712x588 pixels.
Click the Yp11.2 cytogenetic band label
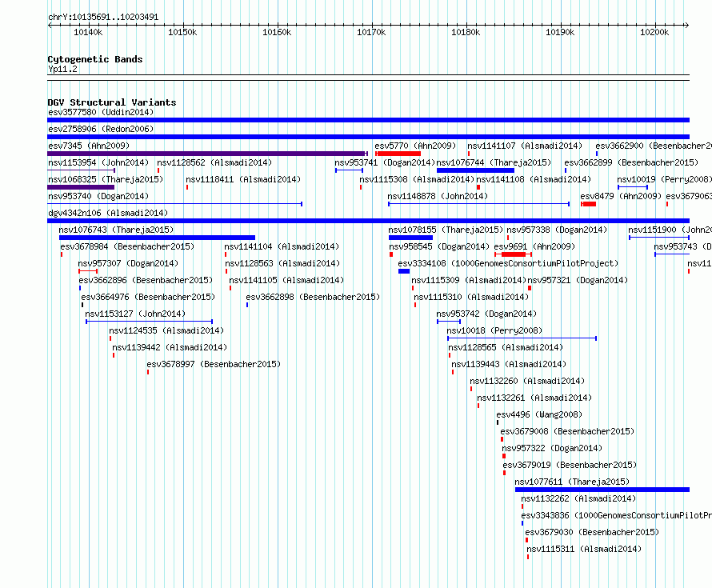coord(62,69)
